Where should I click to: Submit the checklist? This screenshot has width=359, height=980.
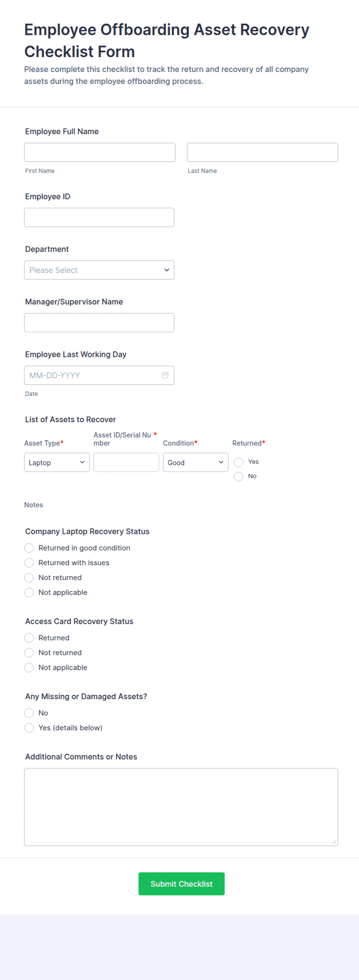pyautogui.click(x=181, y=884)
